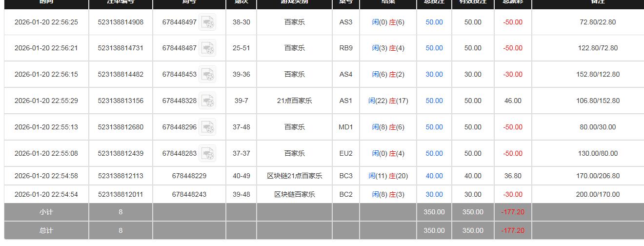Open video replay icon for round 678448296
The height and width of the screenshot is (246, 644).
207,127
